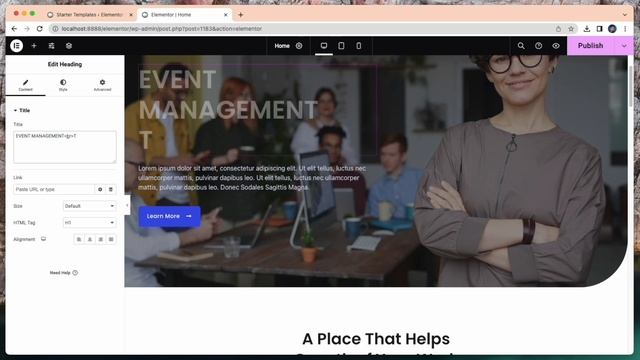Switch to tablet responsive view
Viewport: 640px width, 360px height.
(x=341, y=46)
